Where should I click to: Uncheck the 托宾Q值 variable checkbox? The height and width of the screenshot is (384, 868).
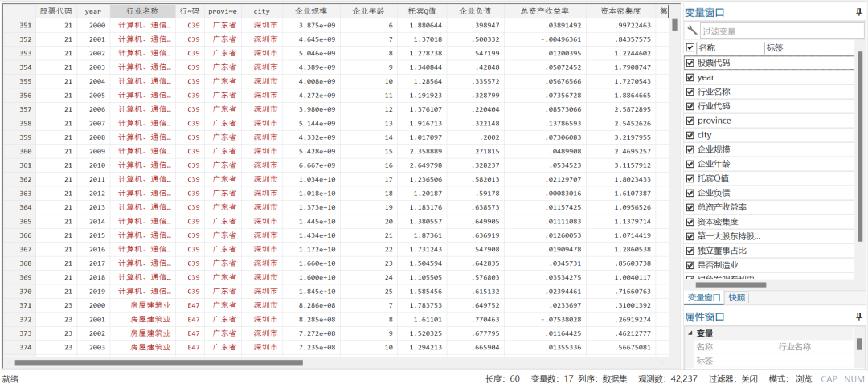click(690, 178)
